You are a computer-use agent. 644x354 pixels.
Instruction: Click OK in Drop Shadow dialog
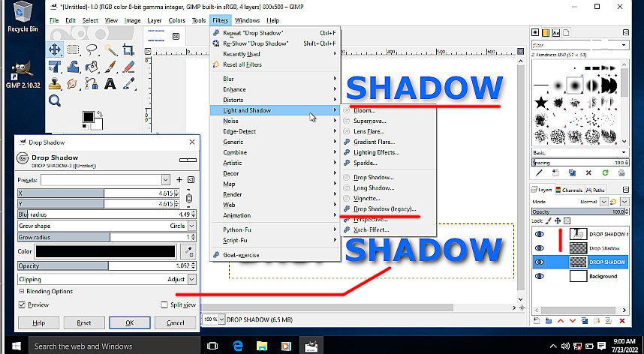(x=130, y=322)
